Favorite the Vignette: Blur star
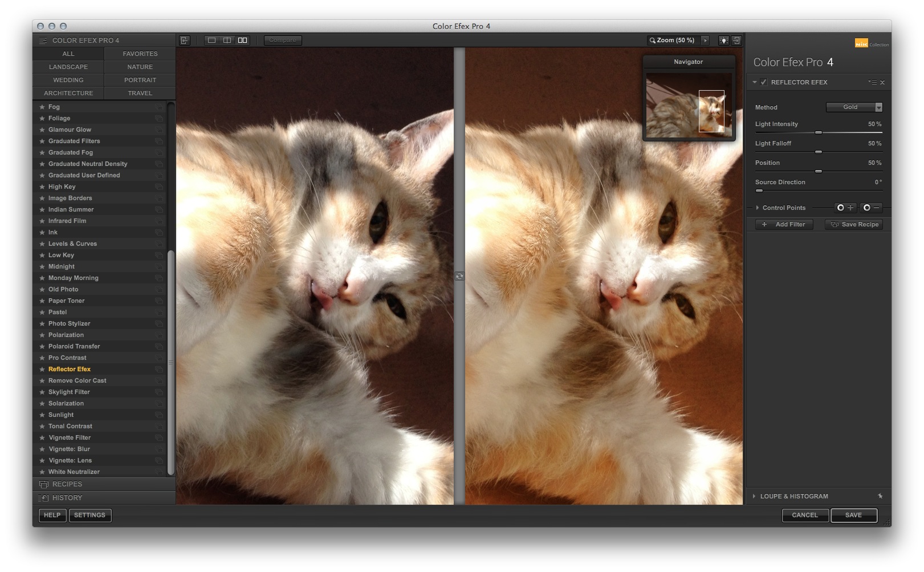 click(x=42, y=449)
